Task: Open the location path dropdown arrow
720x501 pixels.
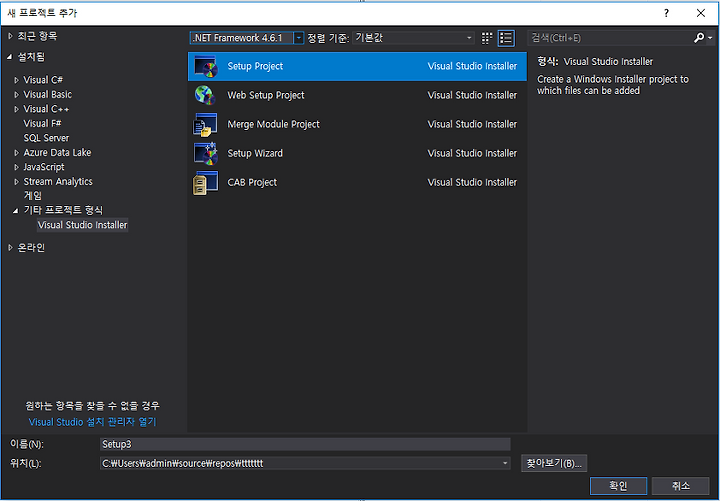Action: (x=505, y=463)
